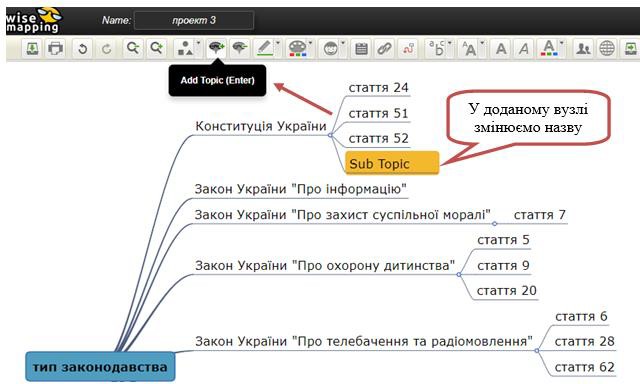Image resolution: width=640 pixels, height=384 pixels.
Task: Open the Font Type dropdown
Action: pyautogui.click(x=439, y=49)
